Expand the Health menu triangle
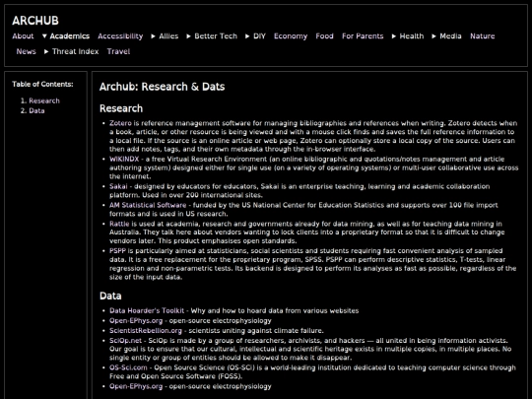Viewport: 532px width, 399px height. (394, 36)
